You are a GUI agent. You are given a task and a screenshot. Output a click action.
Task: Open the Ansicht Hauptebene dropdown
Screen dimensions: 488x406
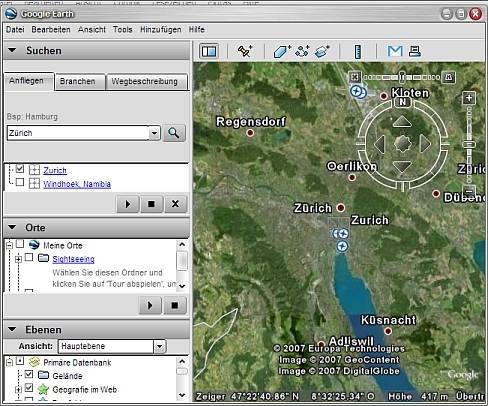coord(160,346)
